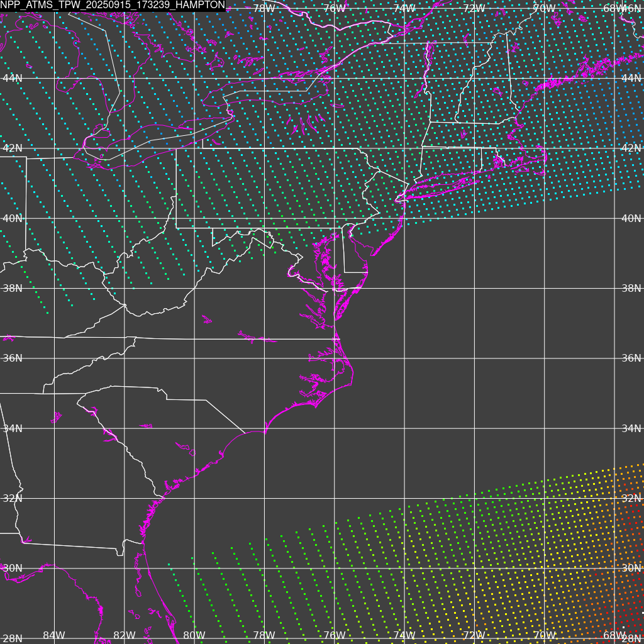The image size is (644, 644).
Task: Click the 38N label on the left edge
Action: tap(13, 288)
